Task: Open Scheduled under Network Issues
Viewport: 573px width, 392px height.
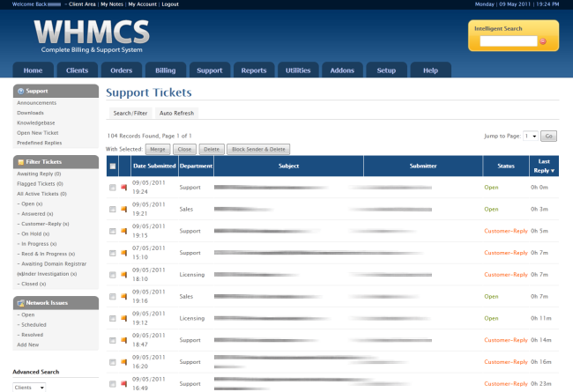Action: point(33,325)
